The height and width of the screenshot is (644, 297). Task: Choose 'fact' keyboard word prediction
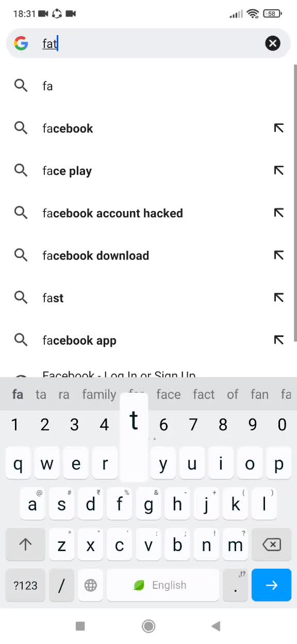pos(204,395)
